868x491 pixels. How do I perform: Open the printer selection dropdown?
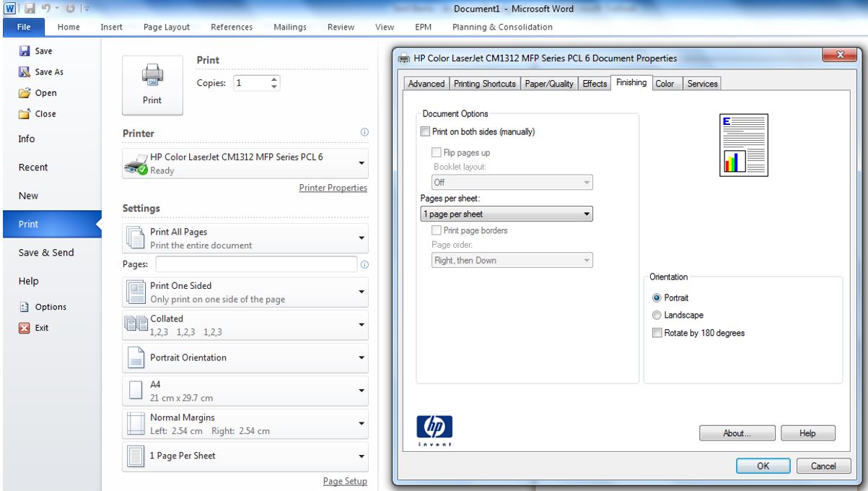point(361,163)
